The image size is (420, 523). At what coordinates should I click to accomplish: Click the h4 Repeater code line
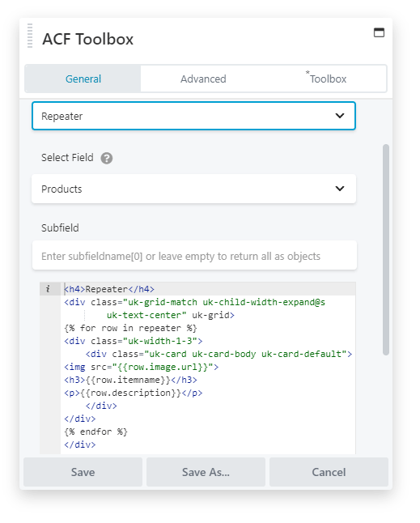click(x=109, y=289)
